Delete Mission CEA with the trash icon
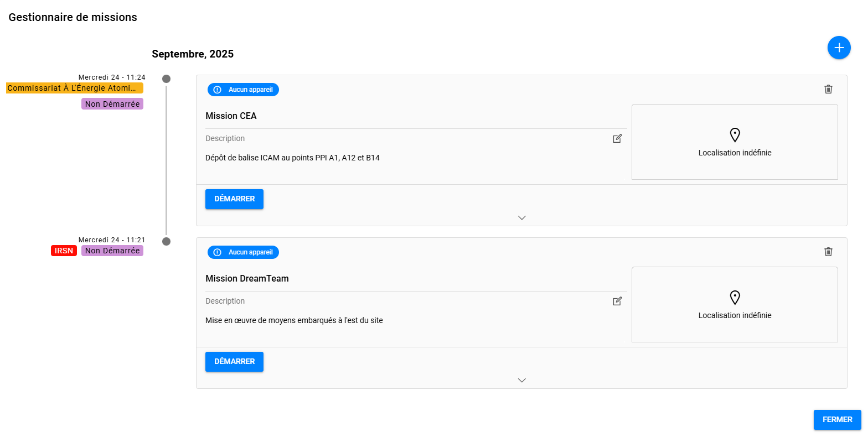Image resolution: width=868 pixels, height=437 pixels. click(x=828, y=89)
